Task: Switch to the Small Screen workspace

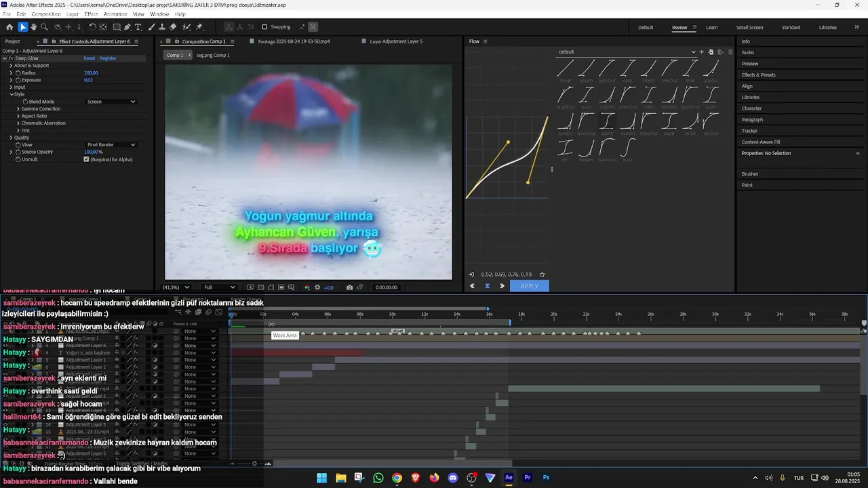Action: 749,28
